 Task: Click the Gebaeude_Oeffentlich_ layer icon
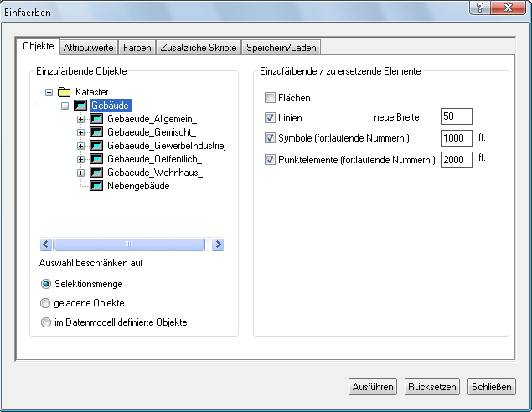click(x=96, y=159)
